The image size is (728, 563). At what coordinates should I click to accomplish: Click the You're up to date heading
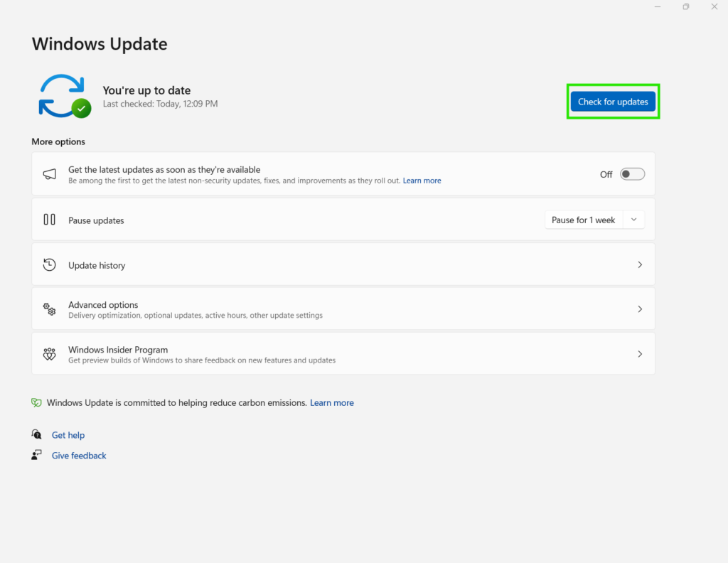tap(146, 90)
